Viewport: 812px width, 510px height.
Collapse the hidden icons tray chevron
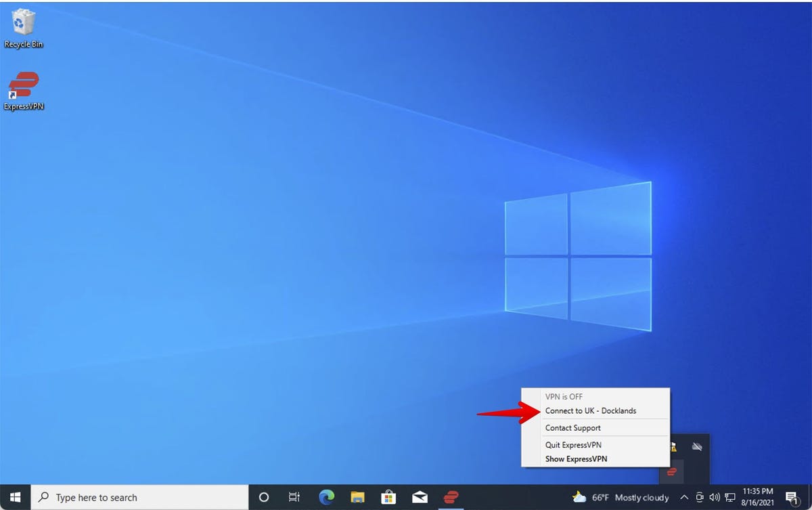click(x=684, y=498)
